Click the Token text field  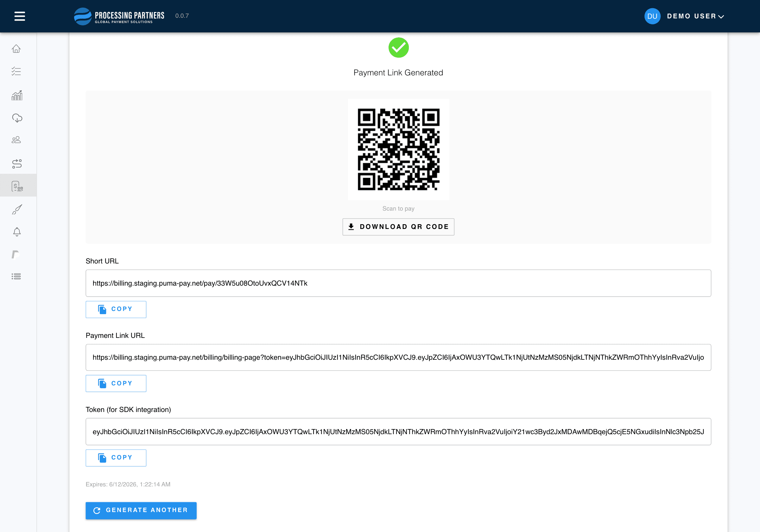tap(398, 432)
